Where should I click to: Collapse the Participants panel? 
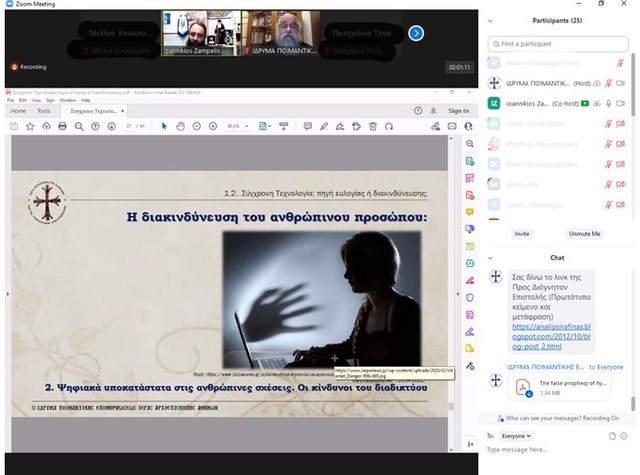coord(492,22)
